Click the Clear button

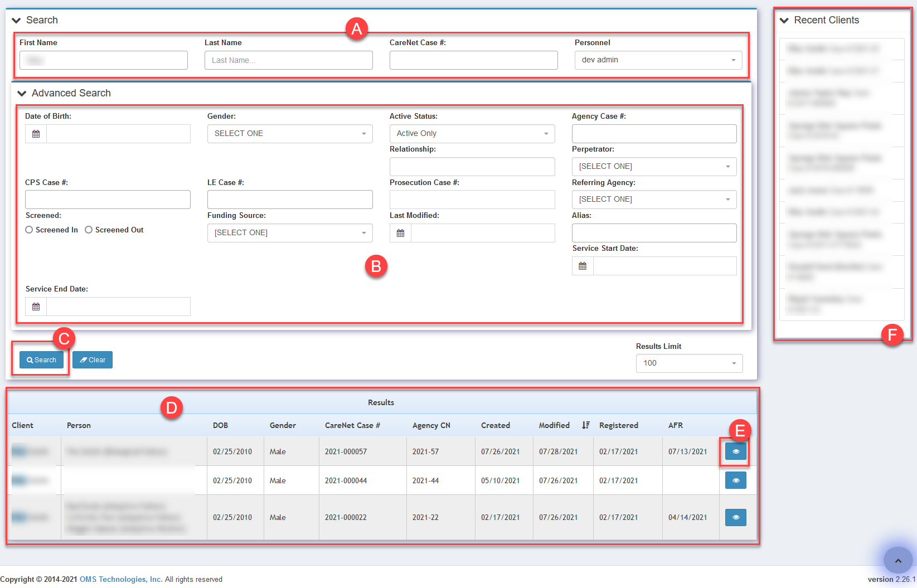(93, 360)
